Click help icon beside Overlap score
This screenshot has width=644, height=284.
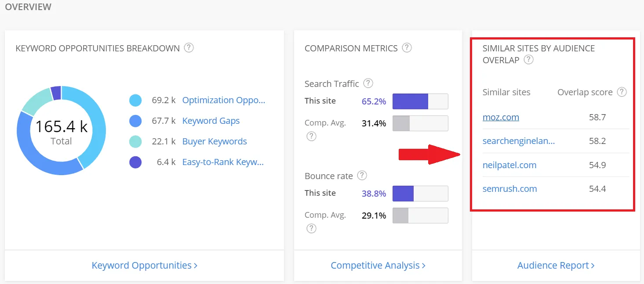pyautogui.click(x=622, y=92)
